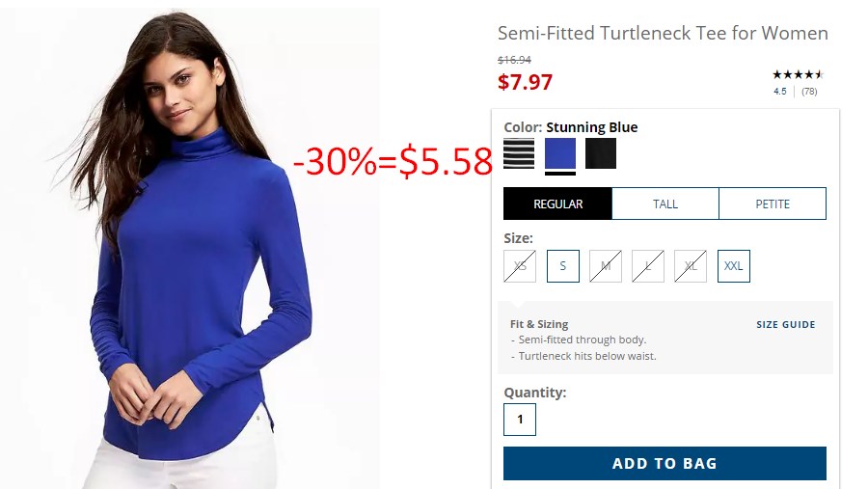Click the model product photo
This screenshot has height=489, width=868.
pos(190,249)
